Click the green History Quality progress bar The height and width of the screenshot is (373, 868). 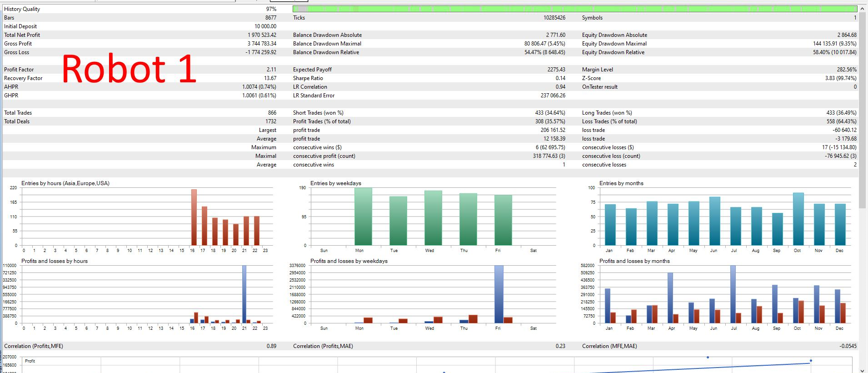575,9
